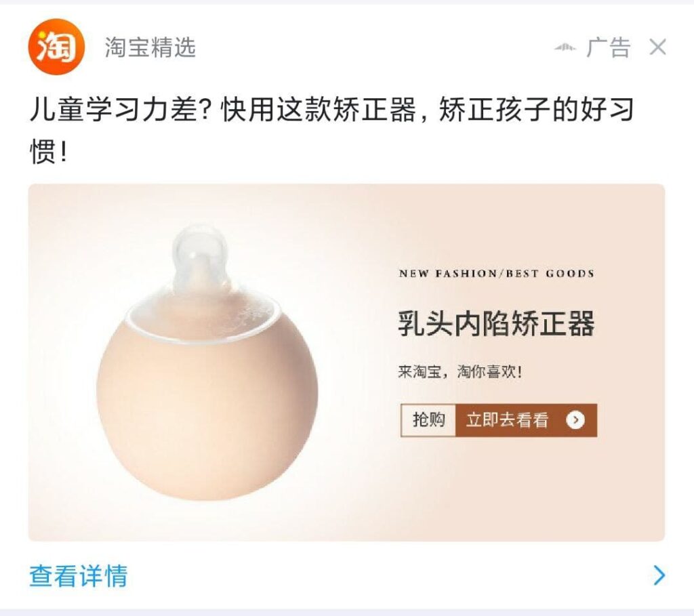Screen dimensions: 694x616
Task: Click the circled arrow icon in the banner button
Action: tap(575, 420)
